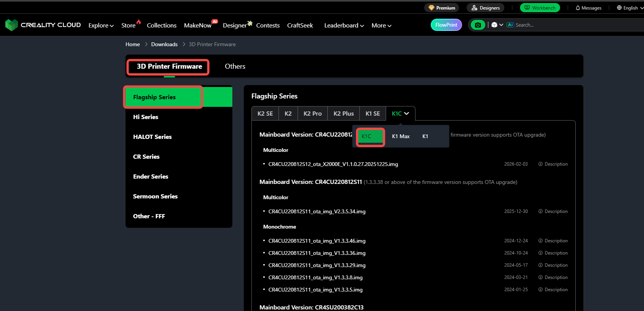
Task: Click the AI badge in search bar
Action: [510, 25]
